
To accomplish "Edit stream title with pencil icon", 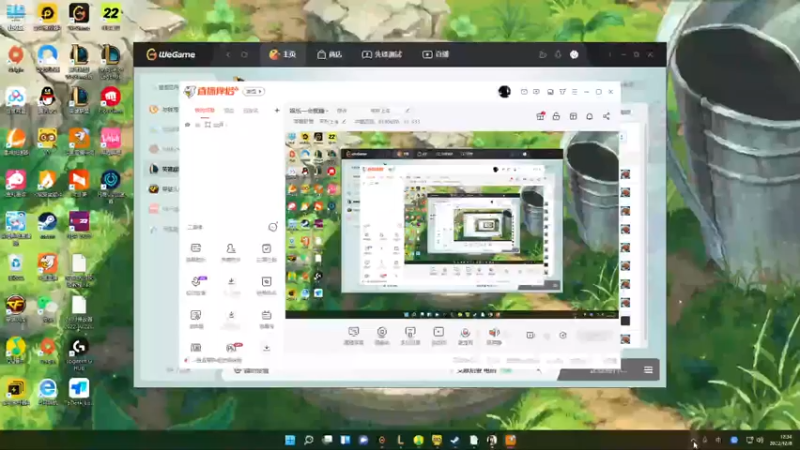I will click(407, 110).
